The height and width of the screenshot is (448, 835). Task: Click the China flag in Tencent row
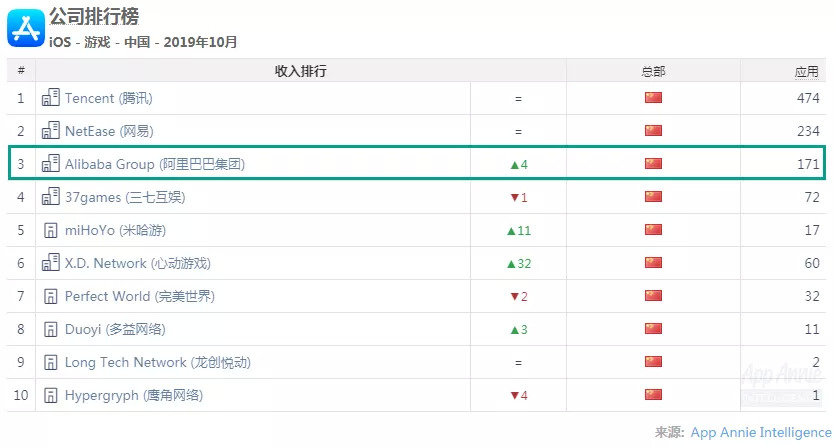pyautogui.click(x=653, y=98)
